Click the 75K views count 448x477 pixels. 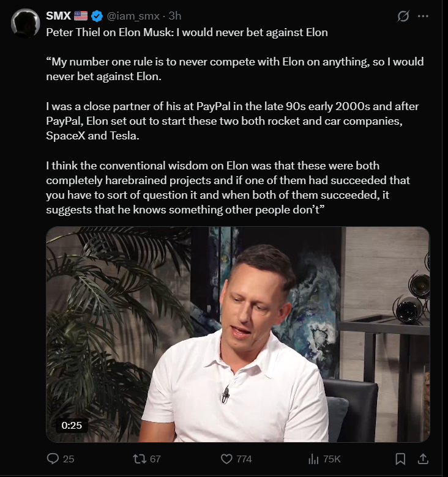click(332, 459)
